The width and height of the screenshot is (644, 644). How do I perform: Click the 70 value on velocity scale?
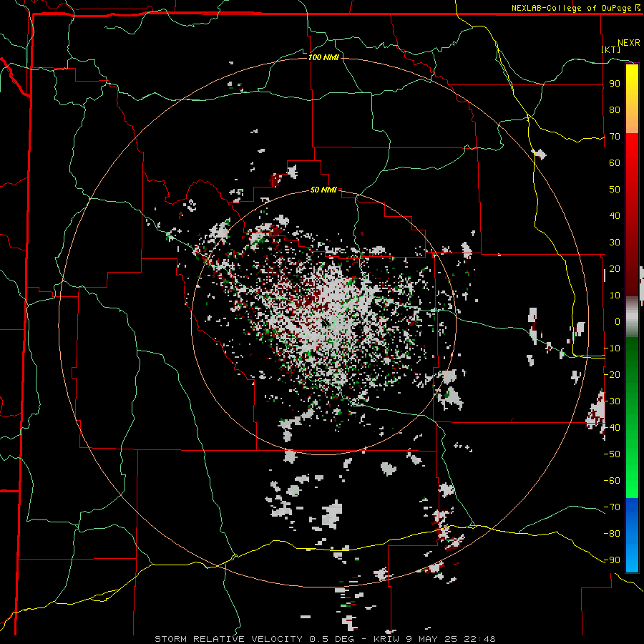[x=615, y=137]
